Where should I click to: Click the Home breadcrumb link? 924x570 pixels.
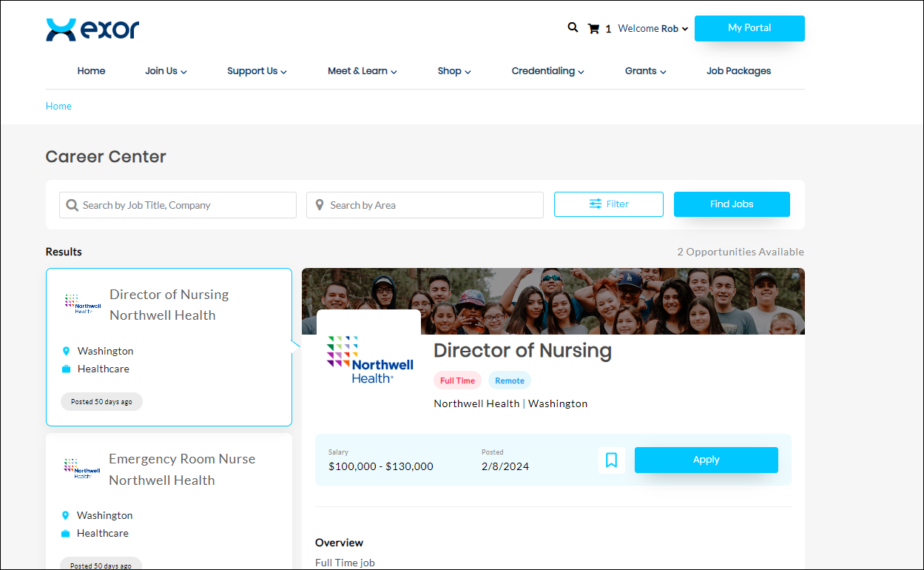[58, 106]
